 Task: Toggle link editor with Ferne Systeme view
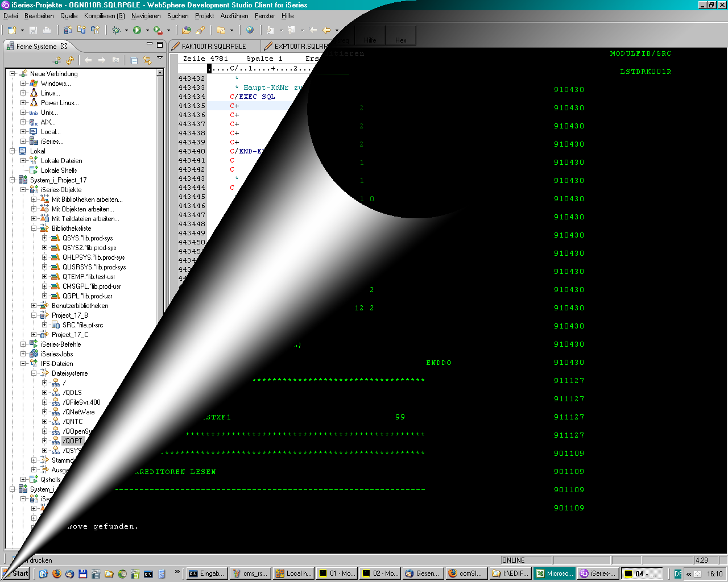coord(148,60)
